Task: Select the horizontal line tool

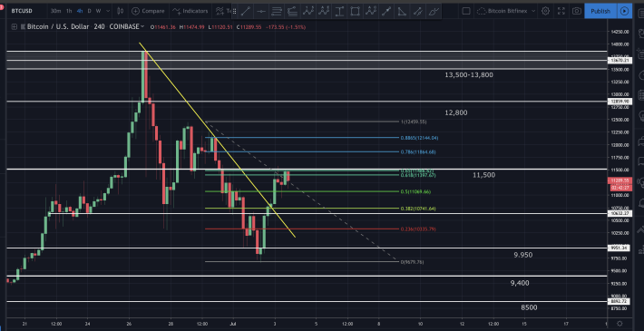Action: pyautogui.click(x=261, y=11)
